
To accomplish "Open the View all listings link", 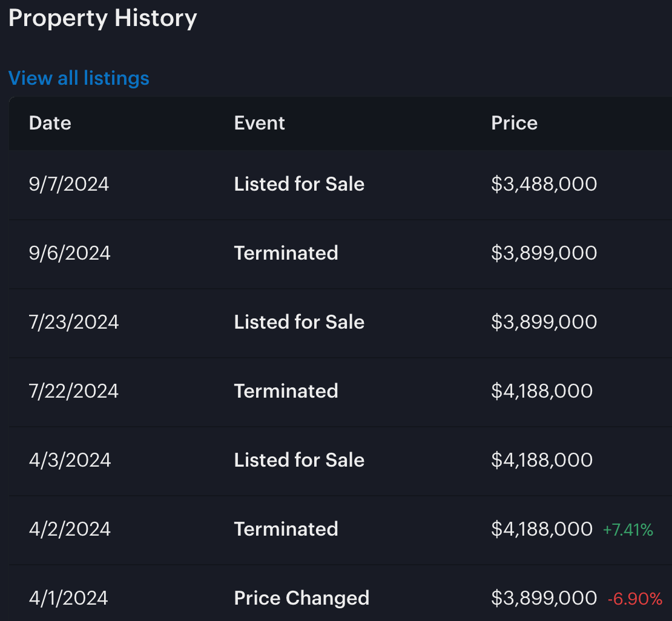I will pos(79,78).
